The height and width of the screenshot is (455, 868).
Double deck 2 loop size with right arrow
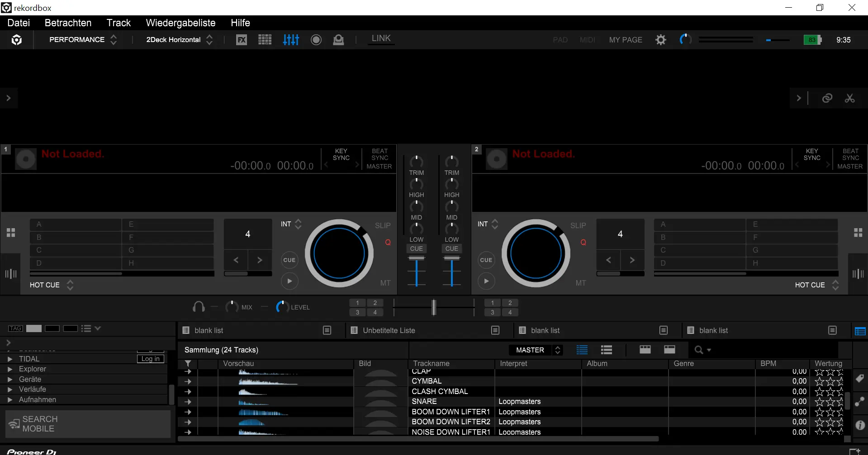632,260
